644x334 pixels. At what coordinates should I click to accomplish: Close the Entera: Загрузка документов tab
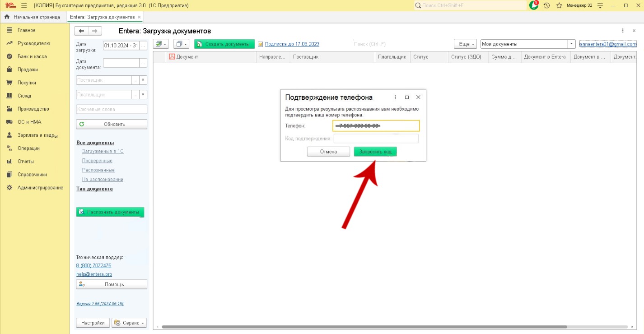coord(139,17)
